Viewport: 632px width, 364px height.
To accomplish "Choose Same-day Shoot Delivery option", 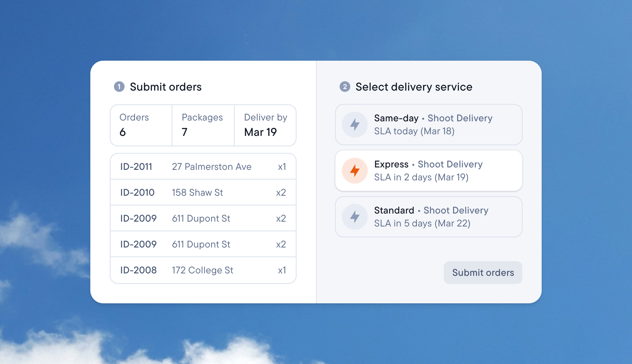I will [429, 125].
